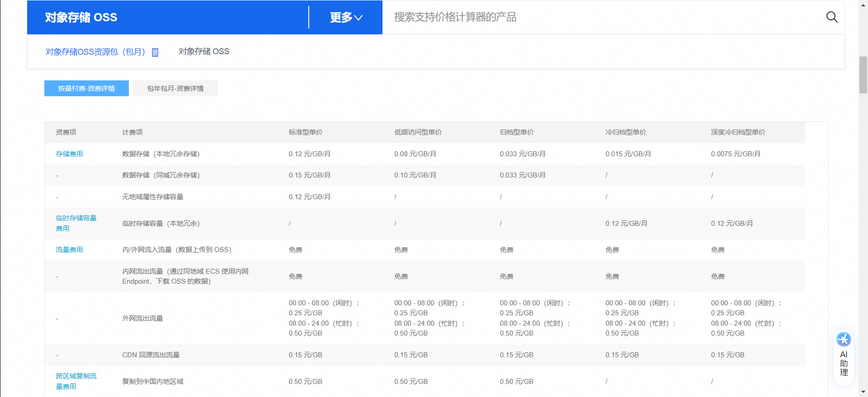Click the 冷归档型单价 column header
868x397 pixels.
click(x=626, y=132)
